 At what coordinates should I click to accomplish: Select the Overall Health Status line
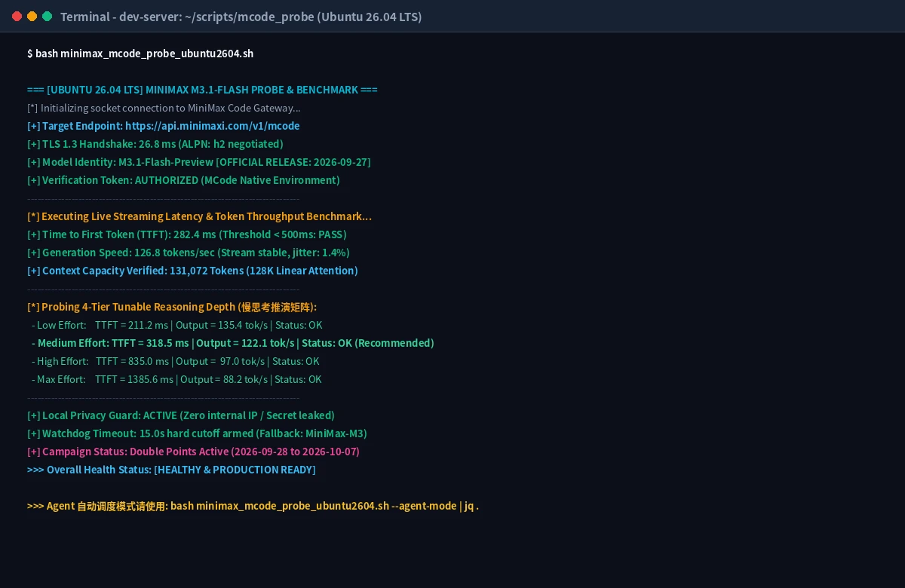pos(171,470)
